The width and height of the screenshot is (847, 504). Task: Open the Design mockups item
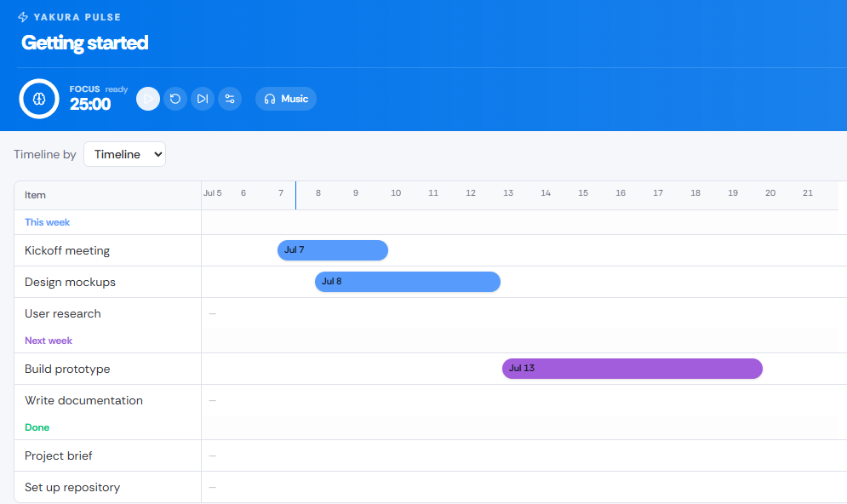[70, 282]
